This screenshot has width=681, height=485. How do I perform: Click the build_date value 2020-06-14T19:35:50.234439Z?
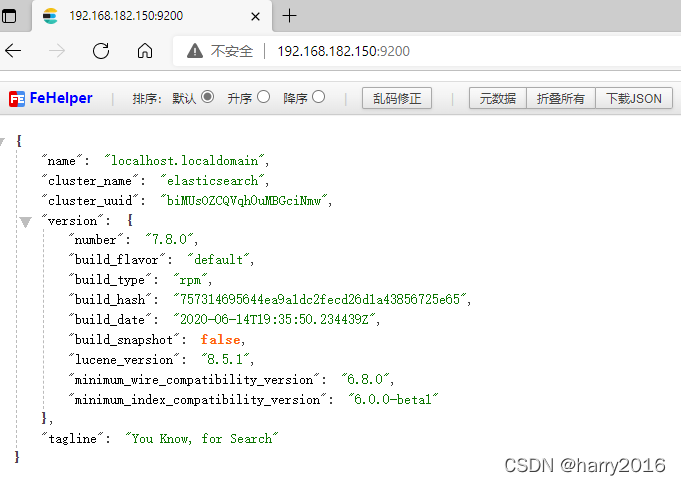[274, 319]
